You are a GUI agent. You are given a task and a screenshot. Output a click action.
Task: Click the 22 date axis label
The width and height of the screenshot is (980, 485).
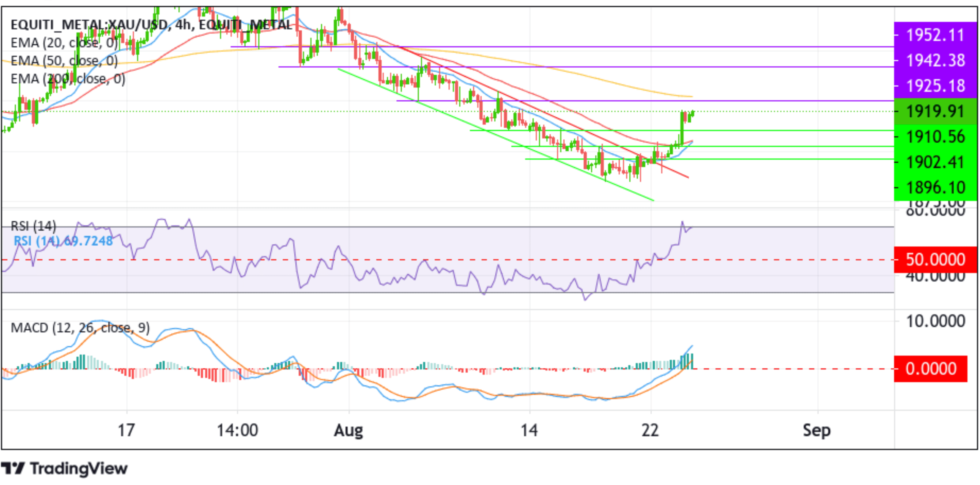pyautogui.click(x=650, y=430)
